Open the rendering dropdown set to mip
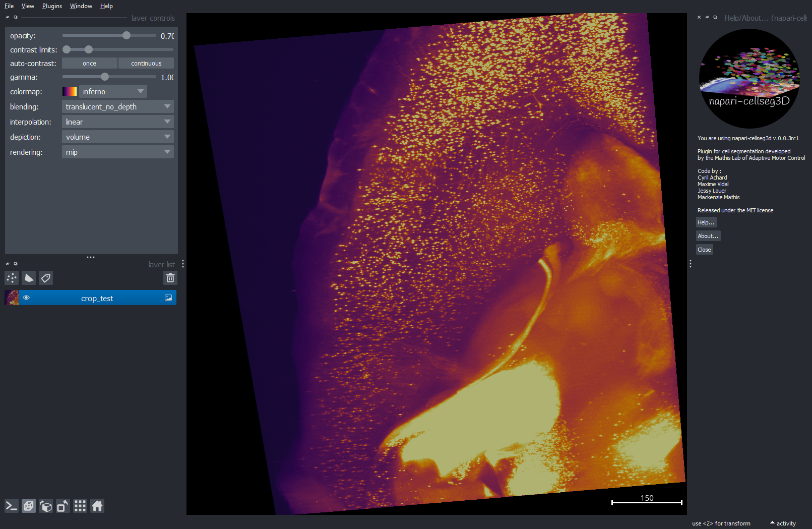 pos(118,152)
